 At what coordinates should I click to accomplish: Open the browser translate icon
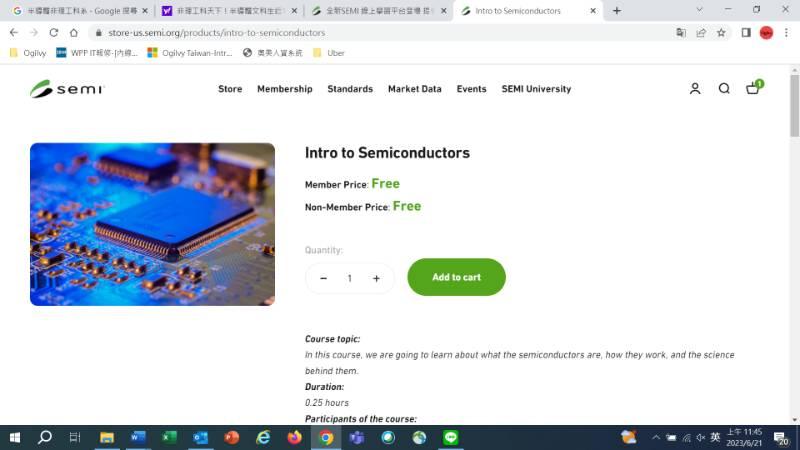[681, 33]
